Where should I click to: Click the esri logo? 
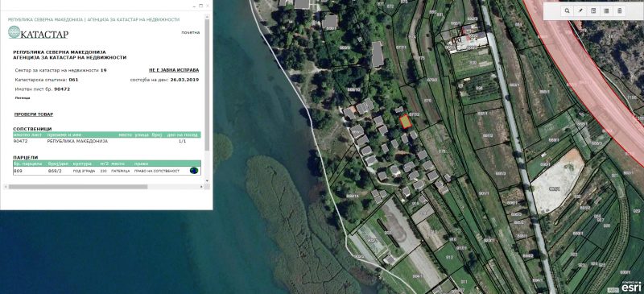click(x=631, y=287)
